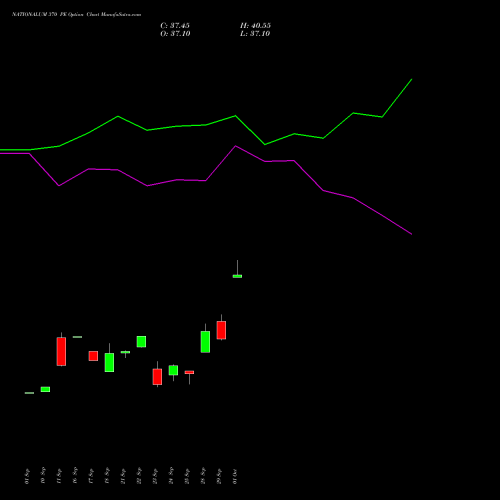Click the NATIONALUM 370 PE Option chart title
The width and height of the screenshot is (500, 500).
[x=76, y=15]
